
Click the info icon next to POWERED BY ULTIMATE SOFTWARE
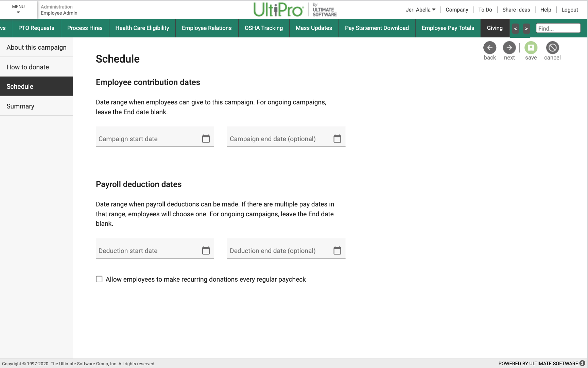(583, 363)
